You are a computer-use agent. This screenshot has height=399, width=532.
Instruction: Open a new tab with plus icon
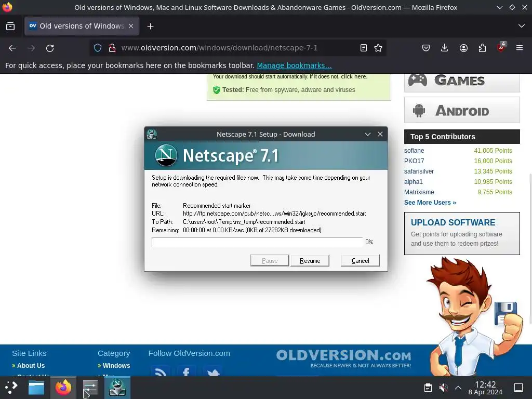pos(150,26)
